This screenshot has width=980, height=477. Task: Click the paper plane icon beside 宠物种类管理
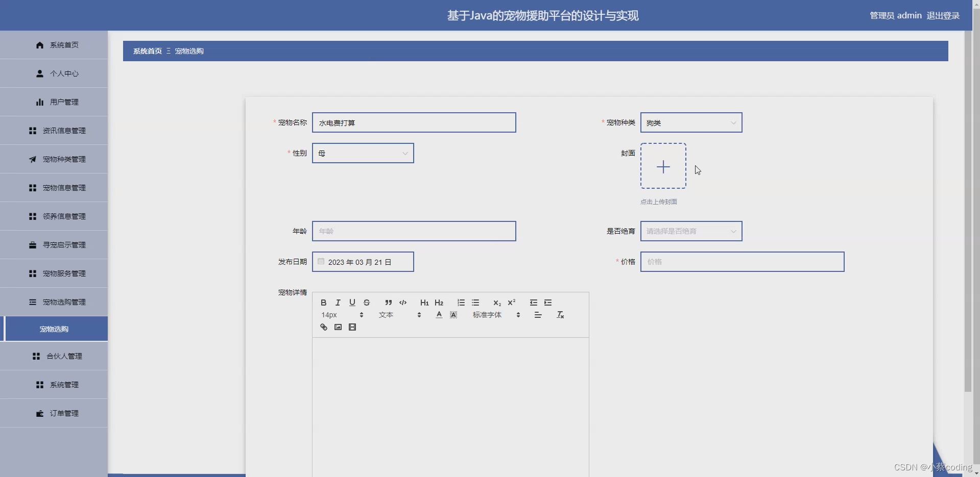click(x=33, y=159)
